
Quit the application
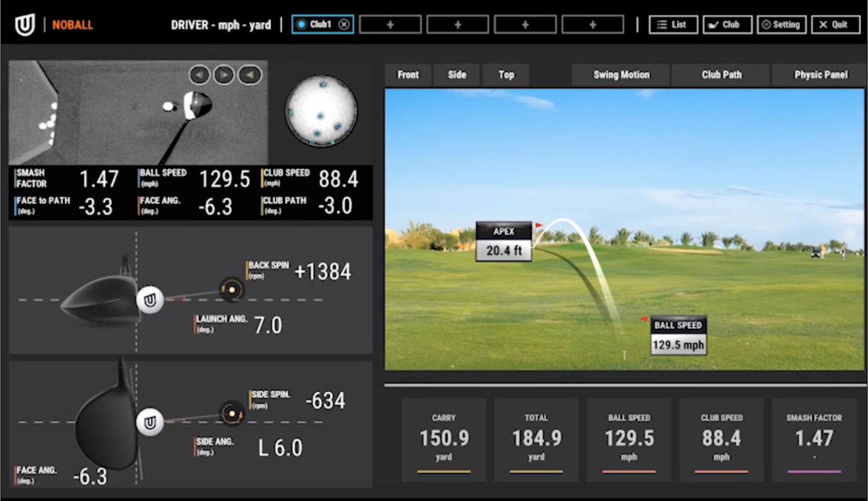coord(835,25)
